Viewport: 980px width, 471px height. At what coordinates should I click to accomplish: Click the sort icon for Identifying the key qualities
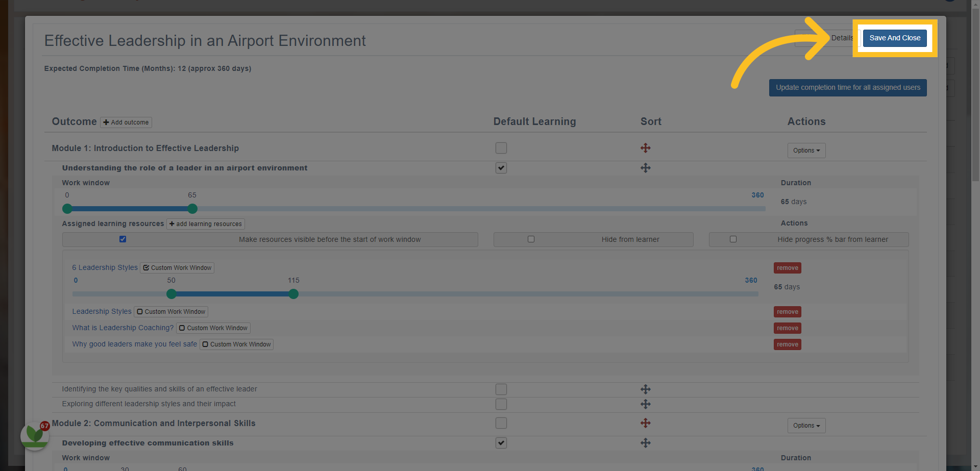[x=646, y=389]
